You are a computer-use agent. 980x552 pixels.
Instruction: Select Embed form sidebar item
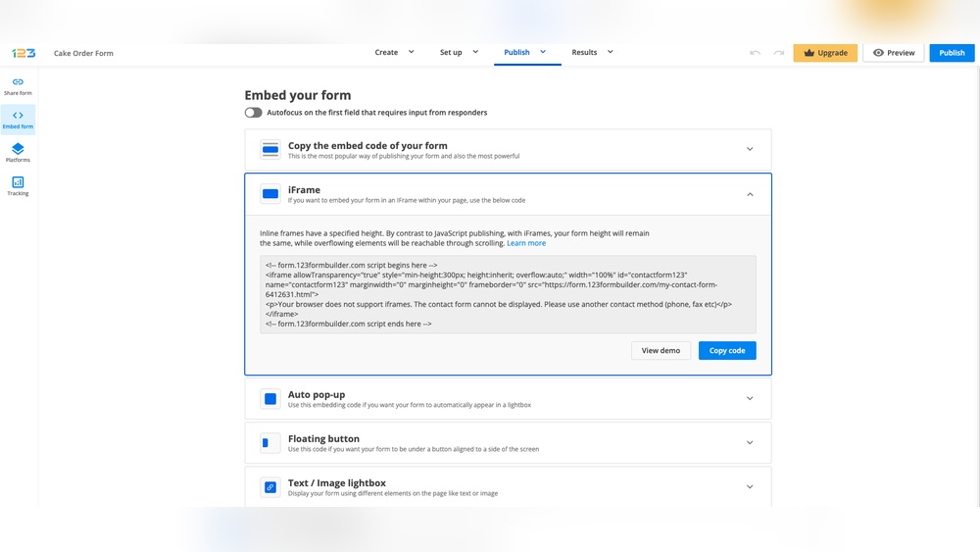pyautogui.click(x=18, y=120)
